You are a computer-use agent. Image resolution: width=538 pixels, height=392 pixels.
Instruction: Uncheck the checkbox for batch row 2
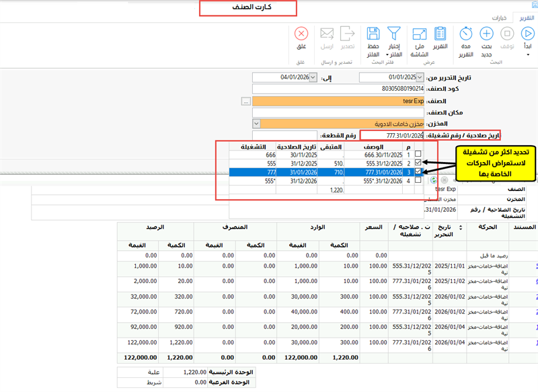coord(418,163)
